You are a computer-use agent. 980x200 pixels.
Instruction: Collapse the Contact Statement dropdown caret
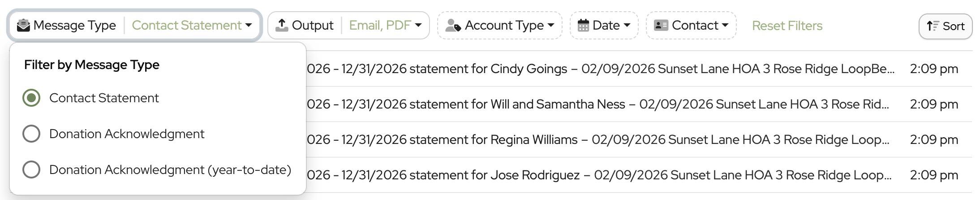(x=249, y=26)
